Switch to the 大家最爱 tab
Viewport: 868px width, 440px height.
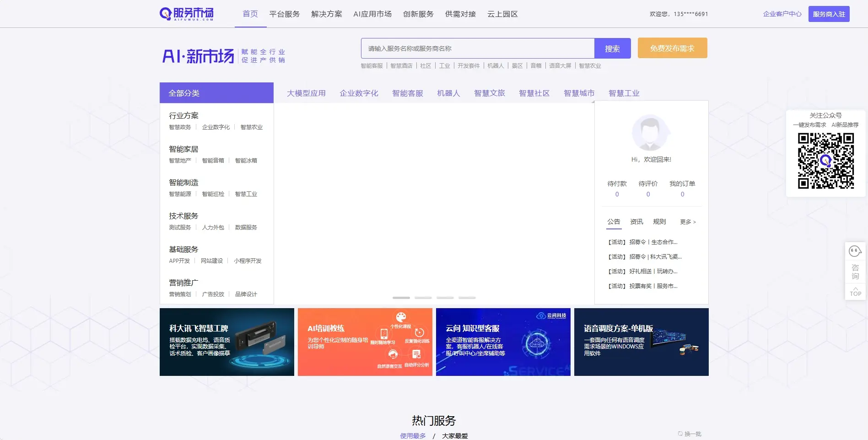point(454,436)
